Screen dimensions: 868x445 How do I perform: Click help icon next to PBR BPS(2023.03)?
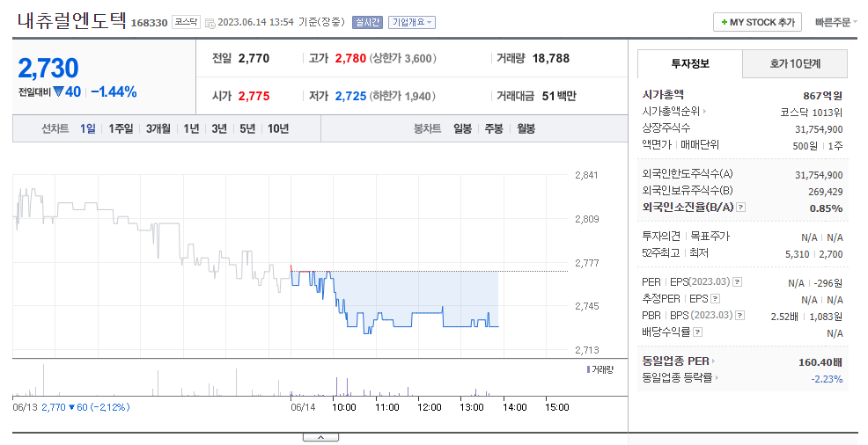(x=739, y=315)
